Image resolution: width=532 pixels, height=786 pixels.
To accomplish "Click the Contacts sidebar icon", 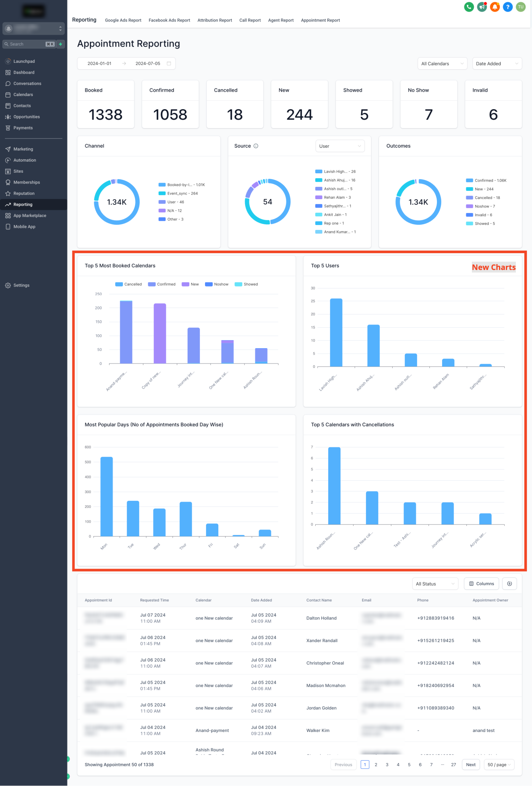I will coord(8,106).
